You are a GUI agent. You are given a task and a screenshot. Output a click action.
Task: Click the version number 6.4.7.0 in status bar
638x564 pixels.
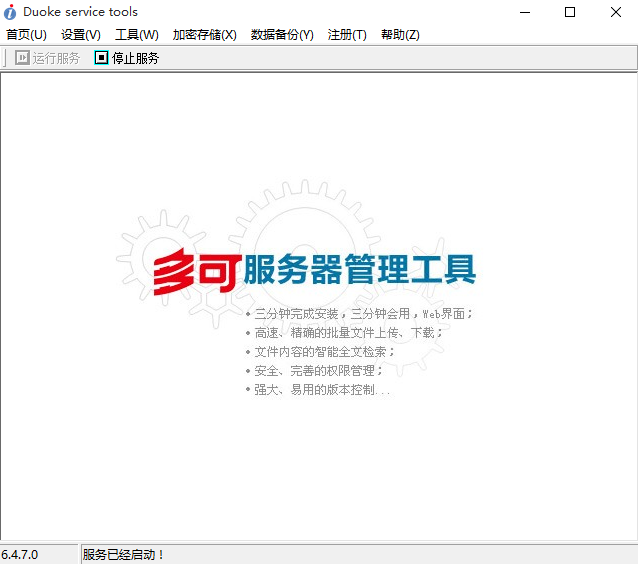click(x=20, y=554)
